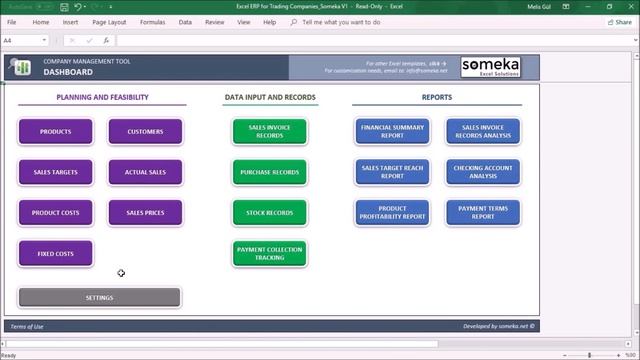
Task: Click the Cancel formula X icon
Action: pos(72,40)
